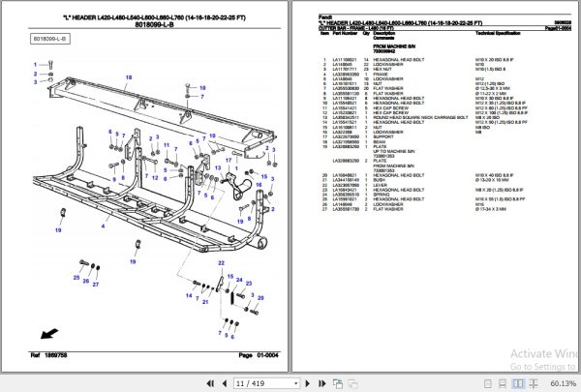This screenshot has height=392, width=581.
Task: Click the 'Part Number' column header
Action: coord(345,33)
